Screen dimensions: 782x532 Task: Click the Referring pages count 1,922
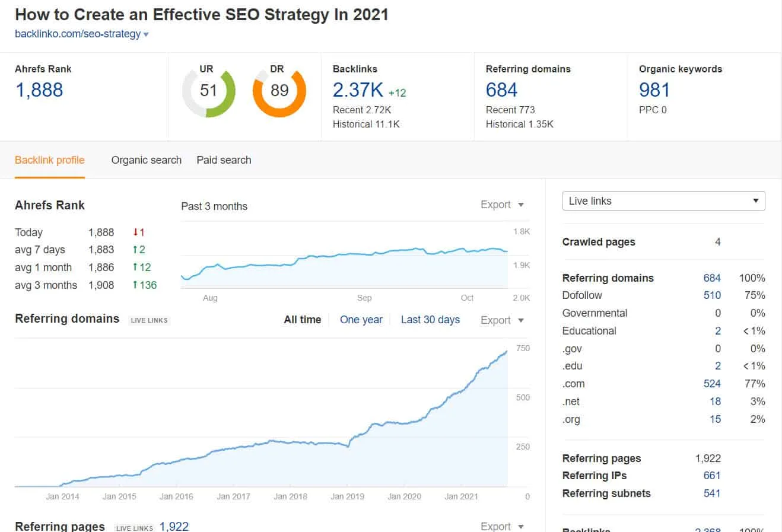pos(708,458)
